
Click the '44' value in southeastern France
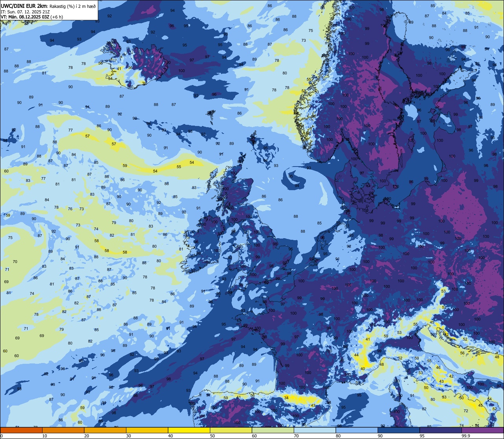click(x=356, y=355)
